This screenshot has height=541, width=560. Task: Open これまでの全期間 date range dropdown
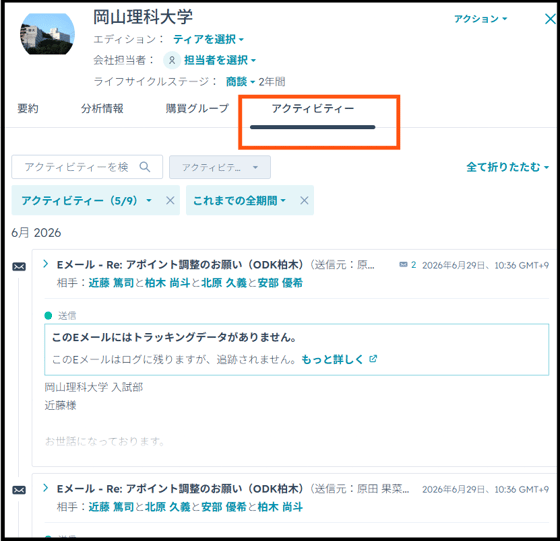(239, 201)
